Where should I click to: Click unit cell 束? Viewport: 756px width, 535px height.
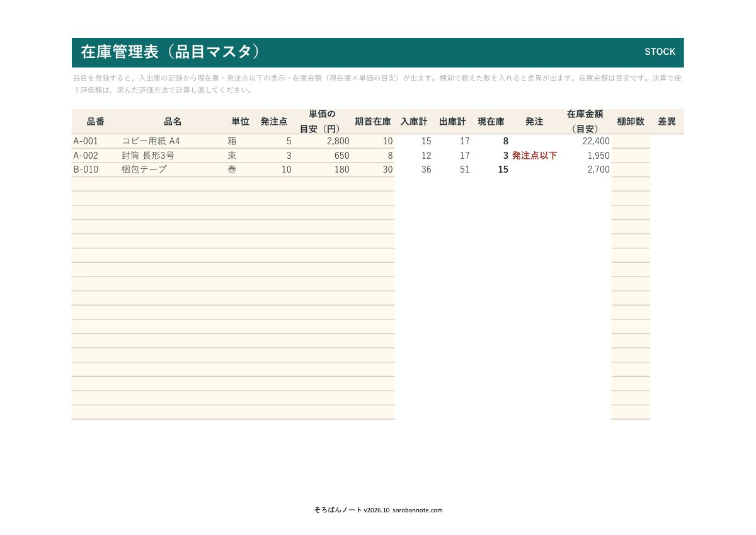(x=232, y=156)
